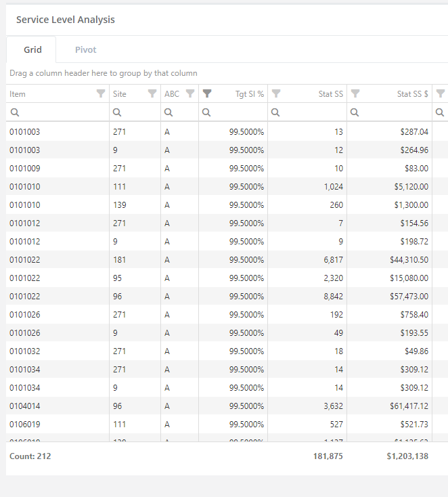Sort by the Tgt Sl % header
Image resolution: width=448 pixels, height=497 pixels.
click(250, 94)
